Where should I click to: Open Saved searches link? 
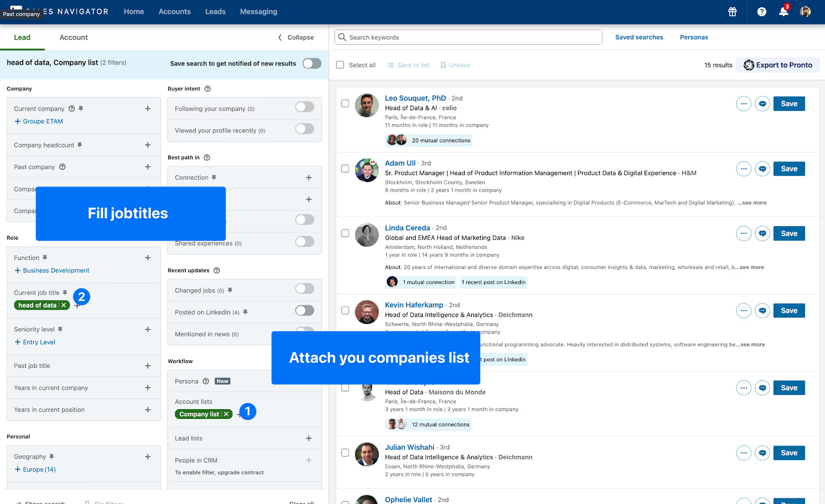pyautogui.click(x=639, y=37)
